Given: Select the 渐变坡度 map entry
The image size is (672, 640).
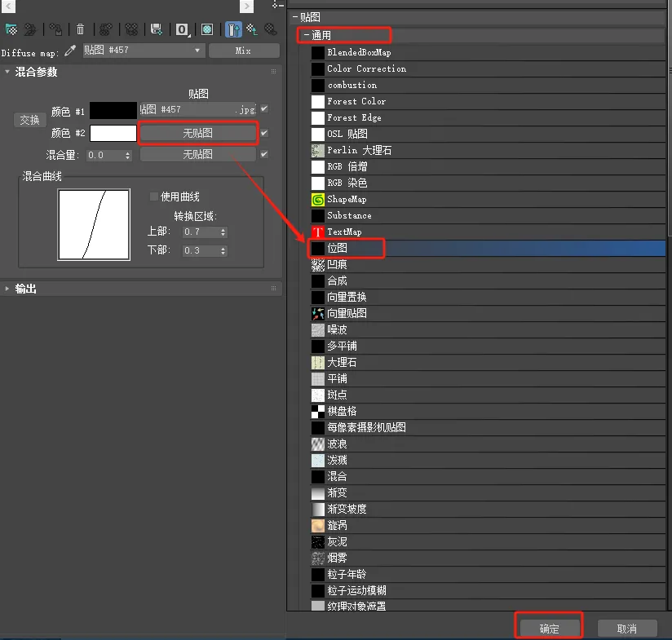Looking at the screenshot, I should [489, 509].
